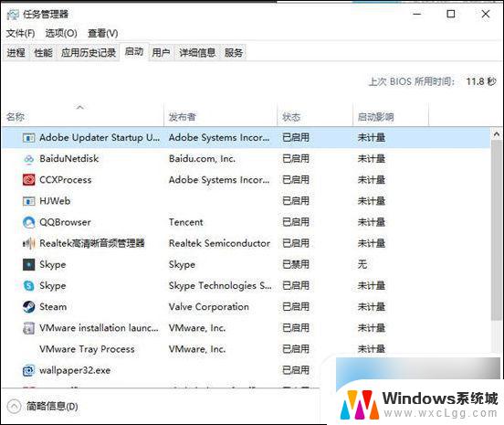Select the CCXProcess entry name
Image resolution: width=504 pixels, height=425 pixels.
[x=66, y=180]
